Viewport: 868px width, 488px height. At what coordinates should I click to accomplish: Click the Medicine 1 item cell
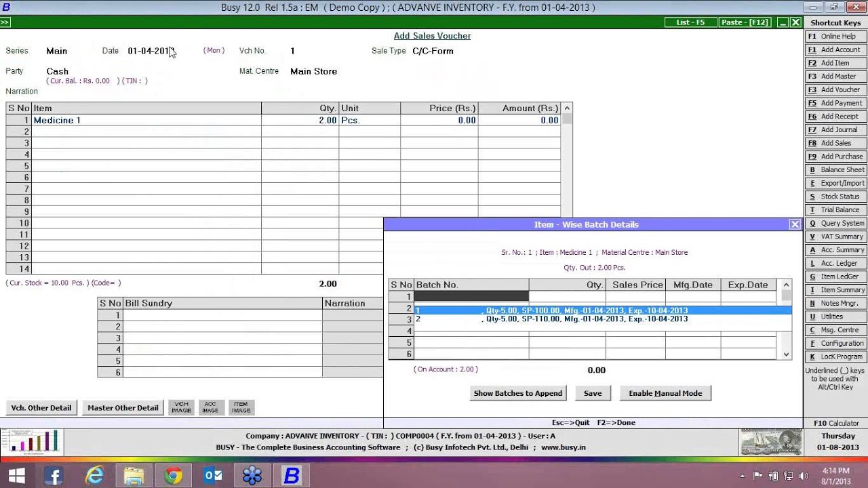pos(146,120)
